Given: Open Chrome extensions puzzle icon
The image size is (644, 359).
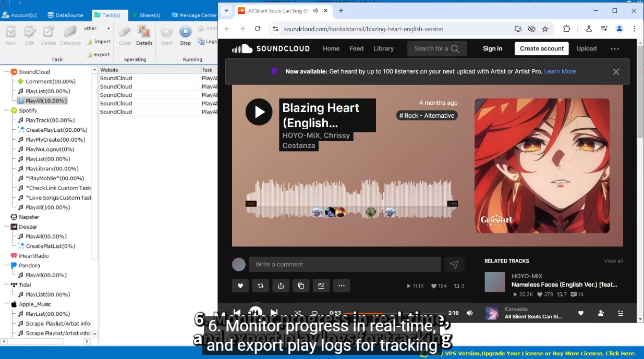Looking at the screenshot, I should tap(567, 29).
